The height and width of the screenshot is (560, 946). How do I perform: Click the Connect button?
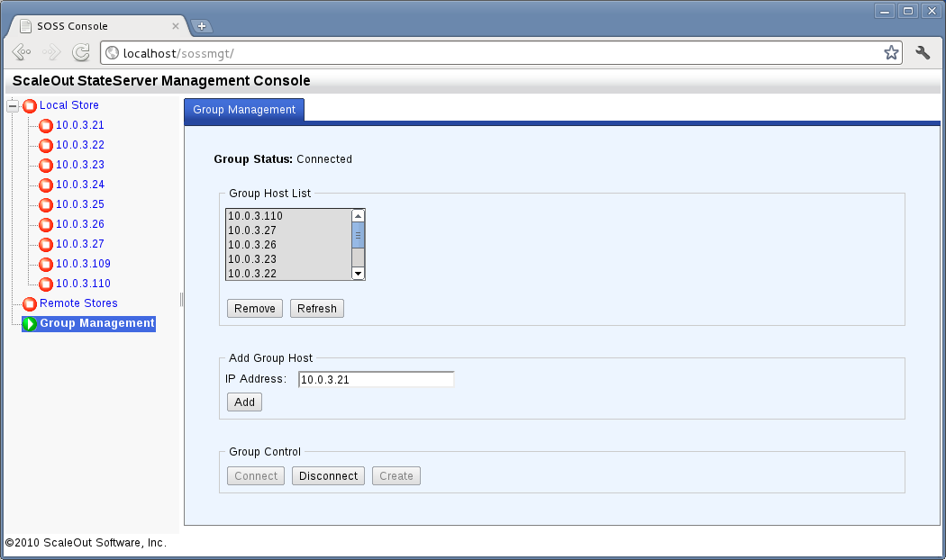[x=256, y=476]
